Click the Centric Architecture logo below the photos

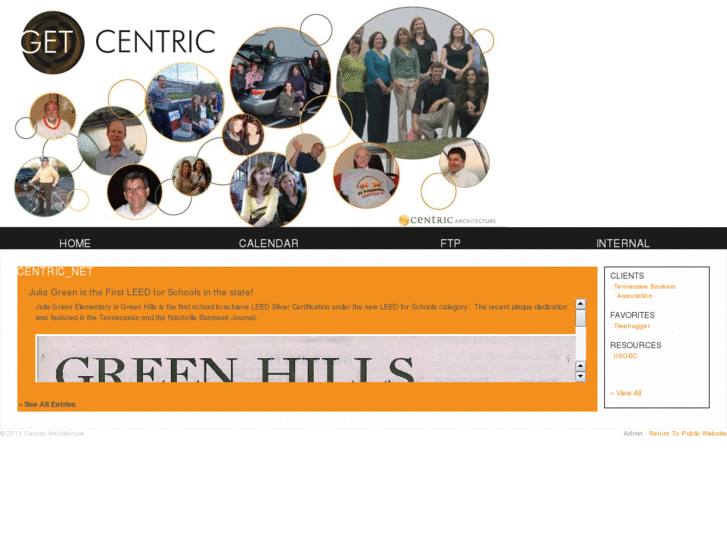(447, 220)
